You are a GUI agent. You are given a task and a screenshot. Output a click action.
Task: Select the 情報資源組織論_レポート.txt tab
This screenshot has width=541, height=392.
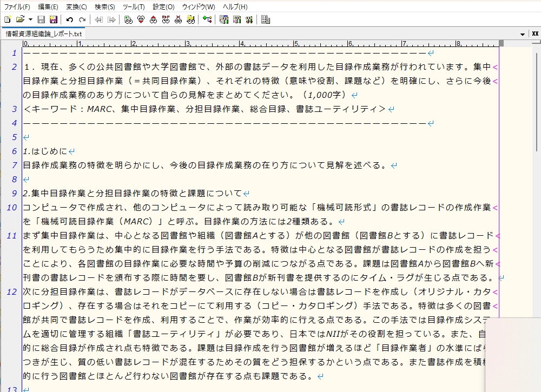[43, 34]
